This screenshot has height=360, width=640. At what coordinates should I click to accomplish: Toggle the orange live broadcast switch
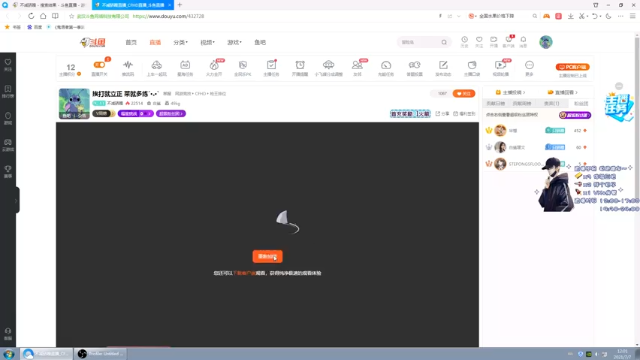point(99,65)
